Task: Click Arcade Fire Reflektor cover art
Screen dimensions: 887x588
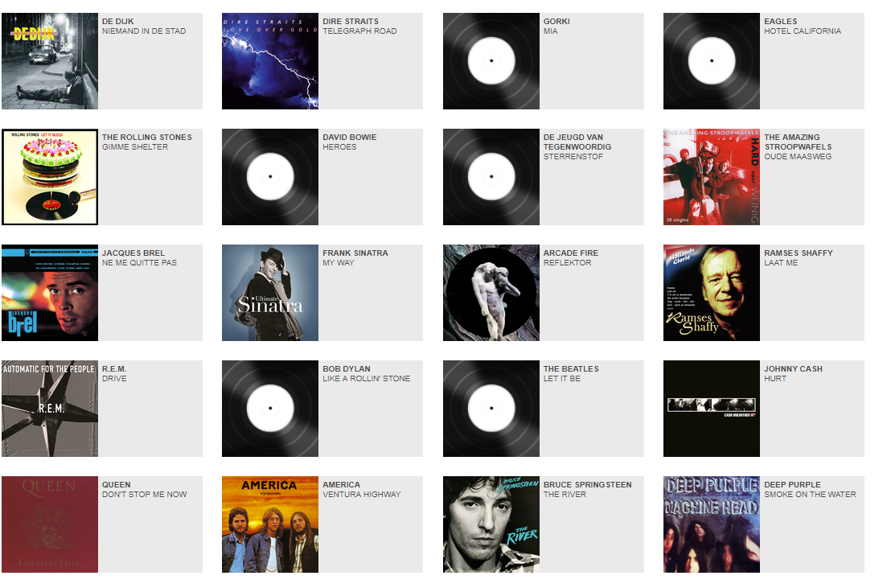Action: click(491, 293)
